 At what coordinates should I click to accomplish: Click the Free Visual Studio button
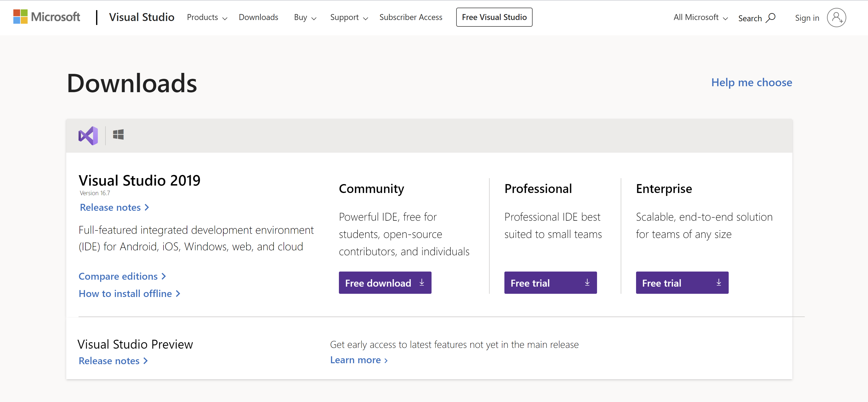click(494, 17)
